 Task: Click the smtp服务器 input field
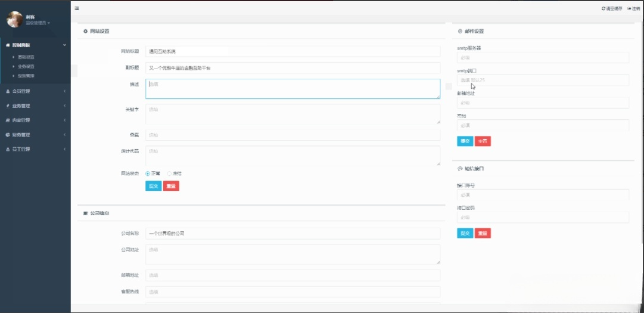pyautogui.click(x=543, y=58)
